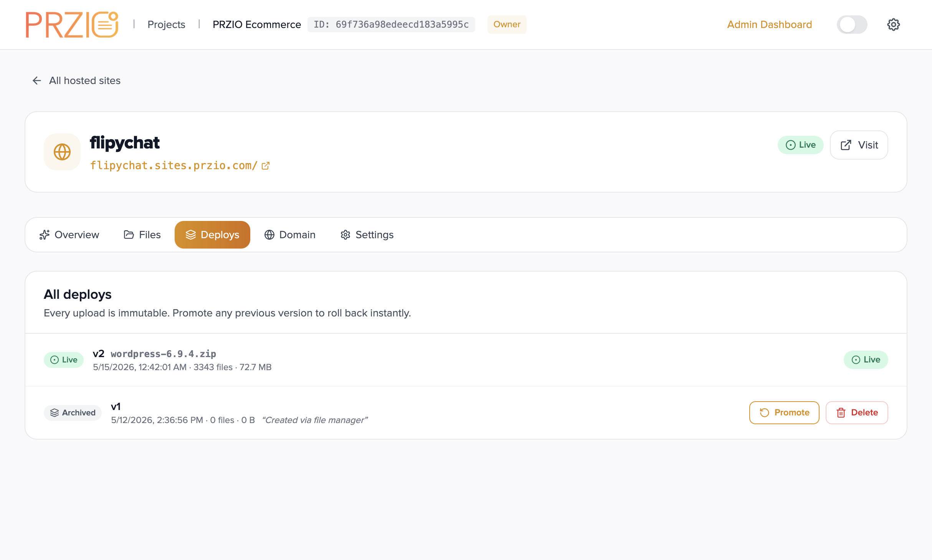Viewport: 932px width, 560px height.
Task: Click the project ID badge
Action: (391, 25)
